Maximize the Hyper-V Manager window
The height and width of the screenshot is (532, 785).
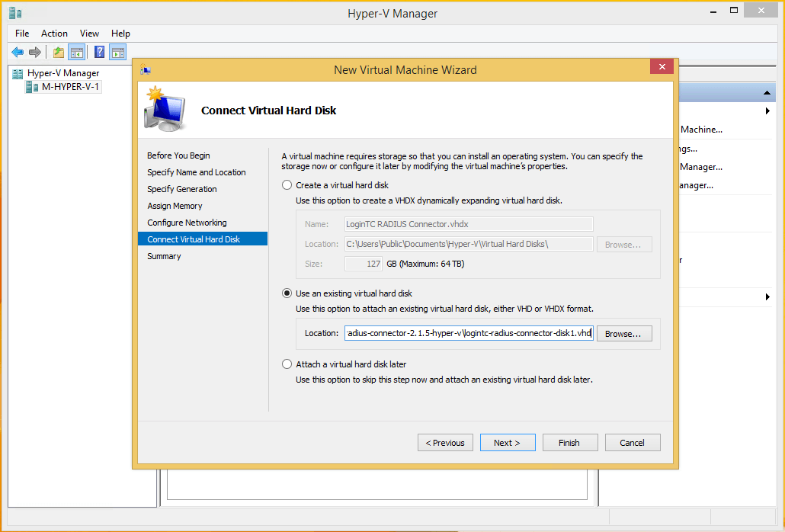(734, 11)
